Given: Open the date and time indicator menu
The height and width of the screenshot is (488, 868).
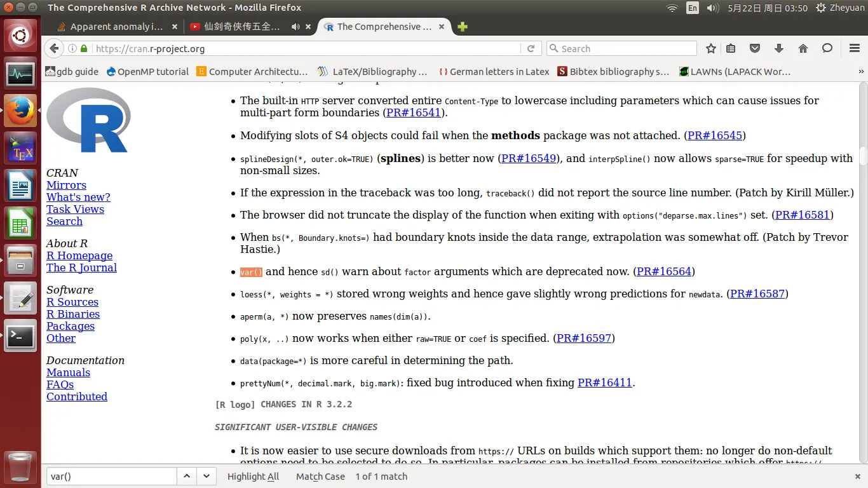Looking at the screenshot, I should (768, 8).
